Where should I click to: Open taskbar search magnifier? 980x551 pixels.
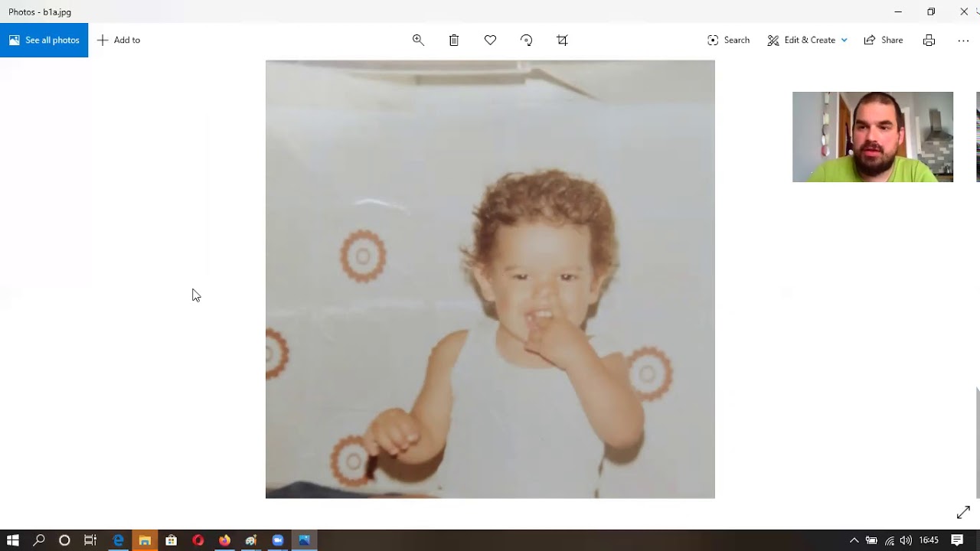point(39,540)
